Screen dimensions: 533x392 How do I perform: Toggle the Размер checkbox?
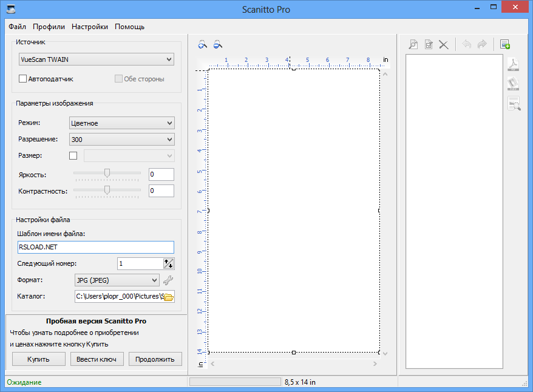(73, 156)
